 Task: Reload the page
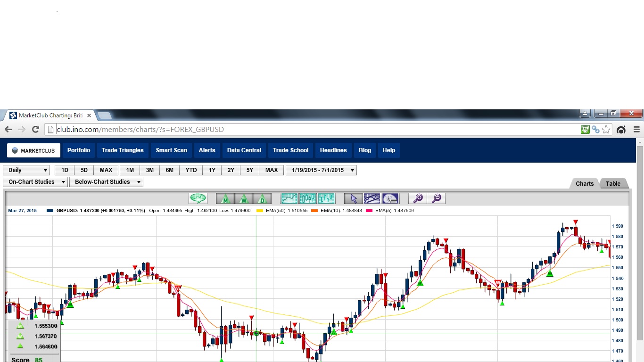pos(35,129)
